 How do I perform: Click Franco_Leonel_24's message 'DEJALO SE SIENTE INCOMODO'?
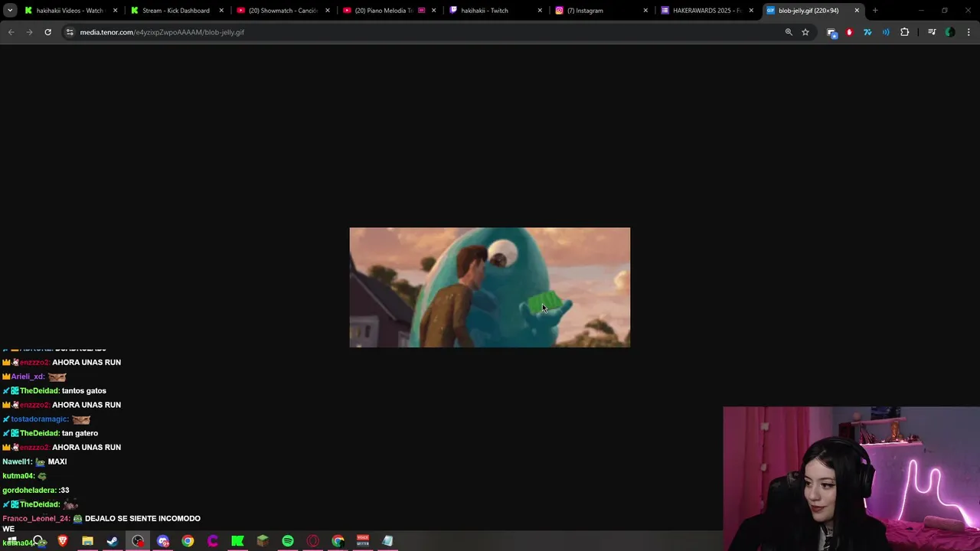[x=142, y=519]
